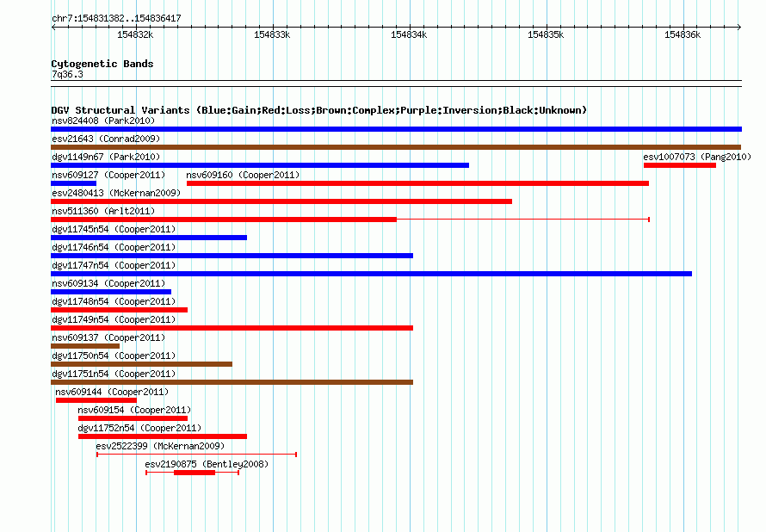The width and height of the screenshot is (766, 532).
Task: Click the red dgv11749n54 loss bar
Action: pos(232,328)
